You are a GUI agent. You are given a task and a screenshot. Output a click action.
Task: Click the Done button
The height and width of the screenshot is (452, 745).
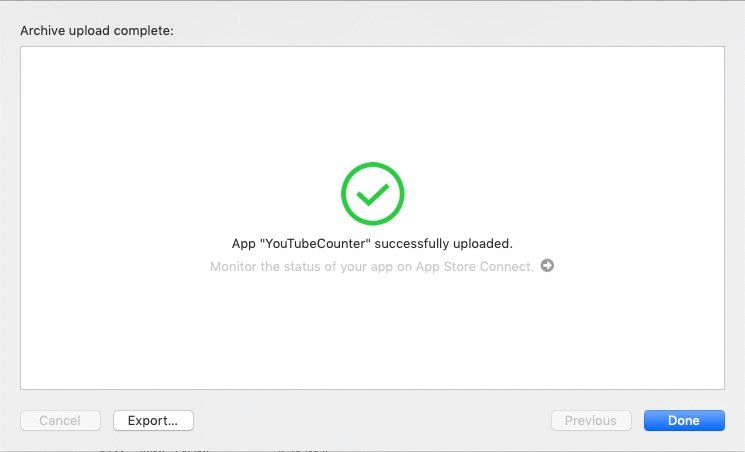click(684, 420)
